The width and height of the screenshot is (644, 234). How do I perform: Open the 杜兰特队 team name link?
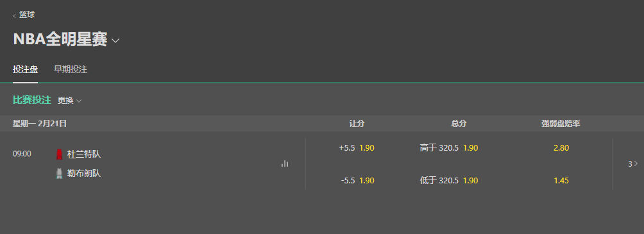tap(84, 155)
